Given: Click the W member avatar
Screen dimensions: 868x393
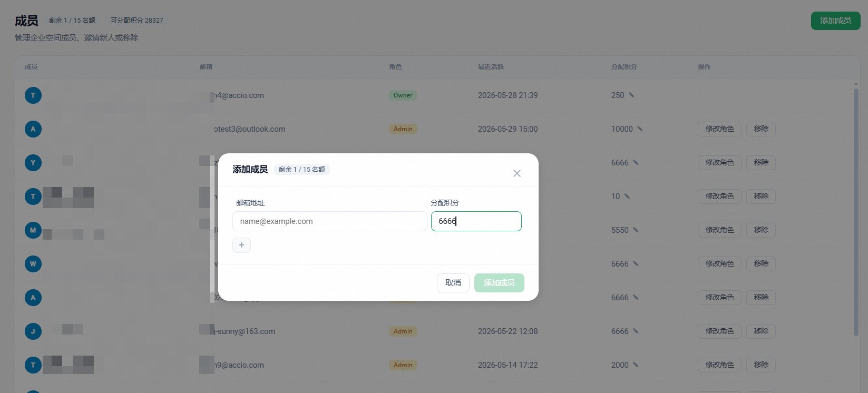Looking at the screenshot, I should [33, 264].
